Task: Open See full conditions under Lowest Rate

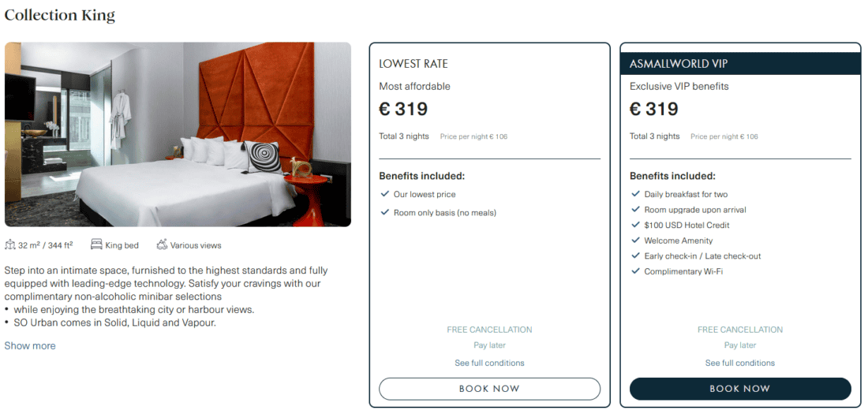Action: click(x=489, y=364)
